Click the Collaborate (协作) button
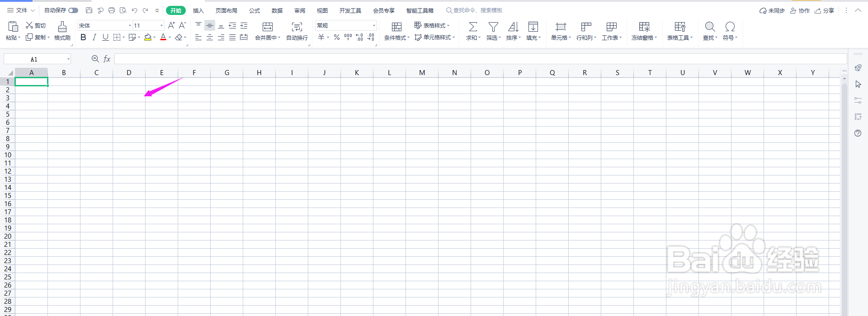This screenshot has height=316, width=868. click(x=800, y=10)
